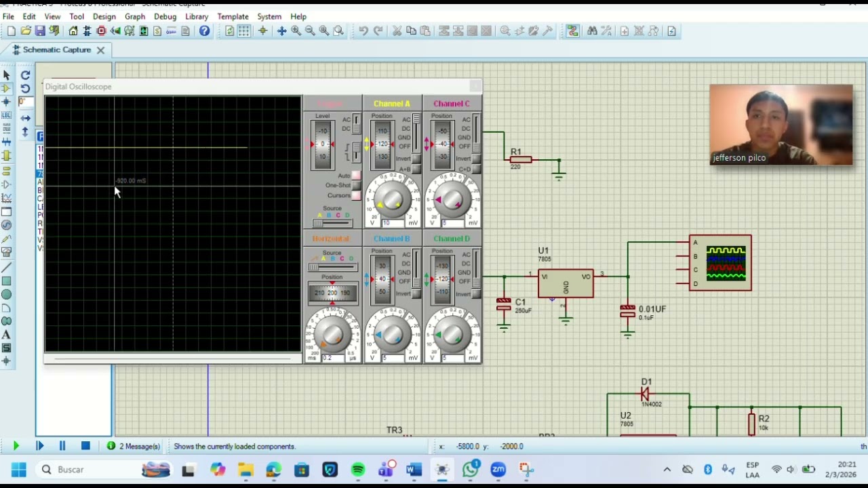Click Channel A coupling AC/DC/GND slider
The height and width of the screenshot is (488, 868).
tap(416, 132)
